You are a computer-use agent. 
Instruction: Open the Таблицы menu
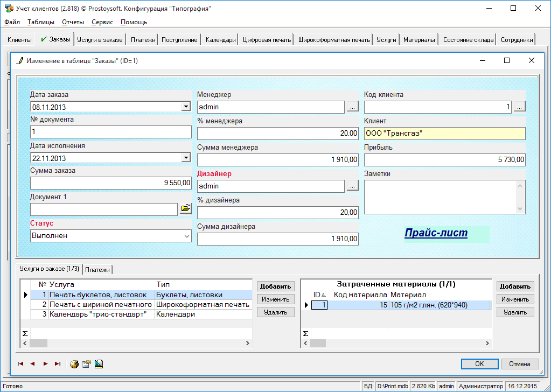41,22
